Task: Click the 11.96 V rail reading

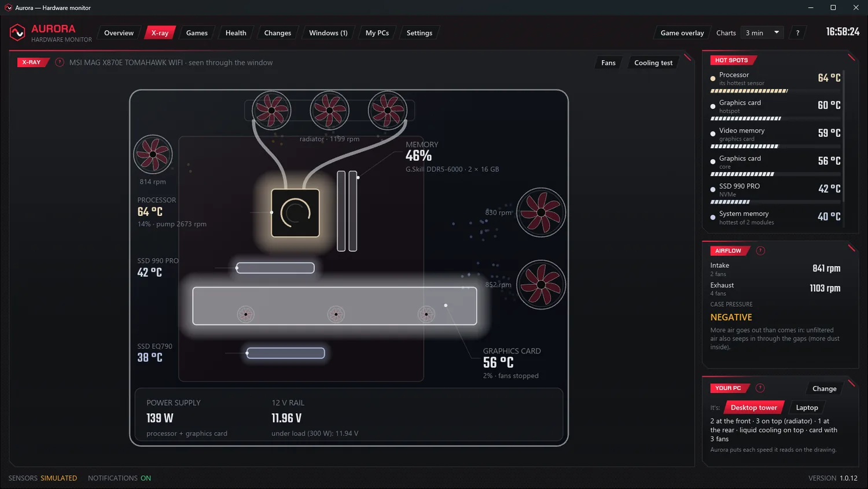Action: (286, 418)
